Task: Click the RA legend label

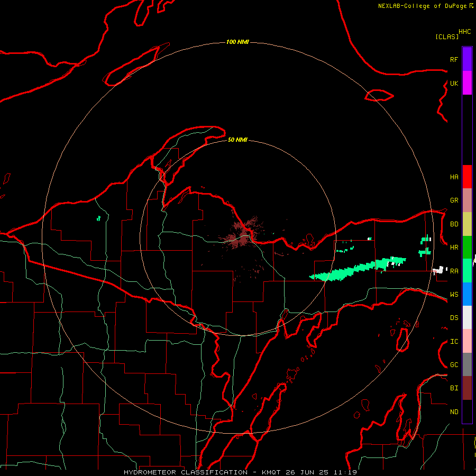Action: coord(454,271)
